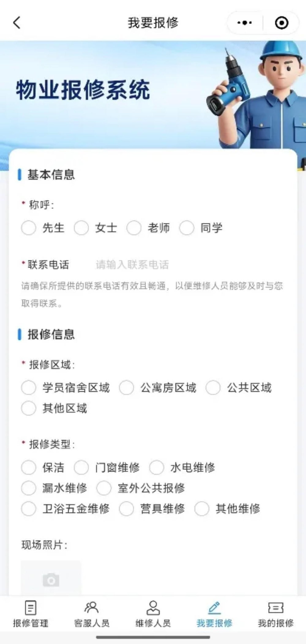Choose 老师 radio button

[x=134, y=228]
